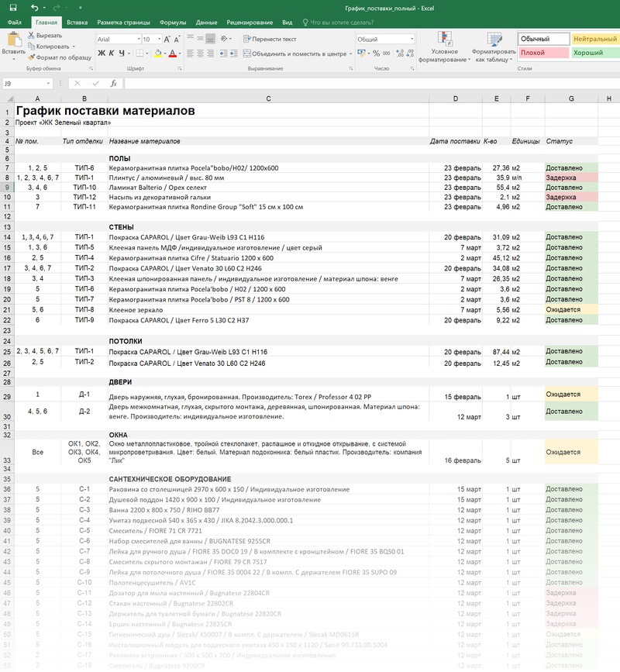
Task: Click Copy (Копировать) button
Action: point(48,47)
